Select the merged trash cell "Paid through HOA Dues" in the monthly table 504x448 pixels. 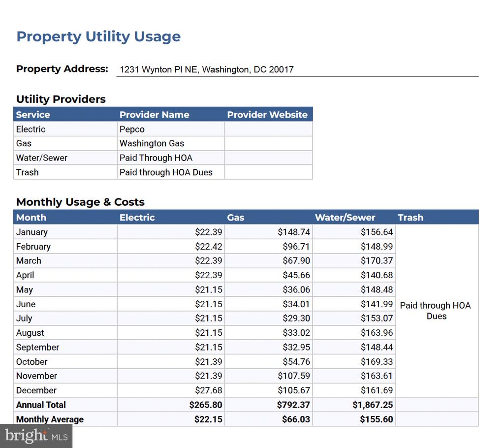pyautogui.click(x=436, y=311)
